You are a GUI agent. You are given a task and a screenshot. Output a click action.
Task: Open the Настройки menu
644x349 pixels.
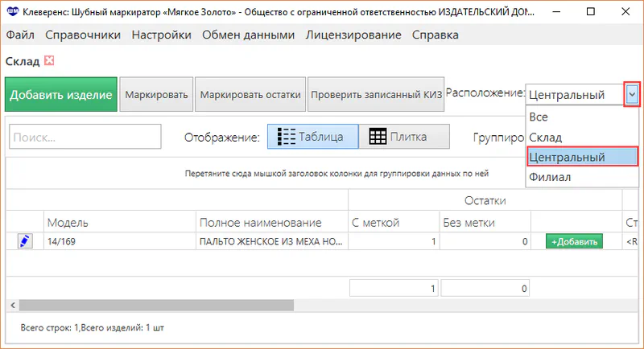[x=161, y=35]
